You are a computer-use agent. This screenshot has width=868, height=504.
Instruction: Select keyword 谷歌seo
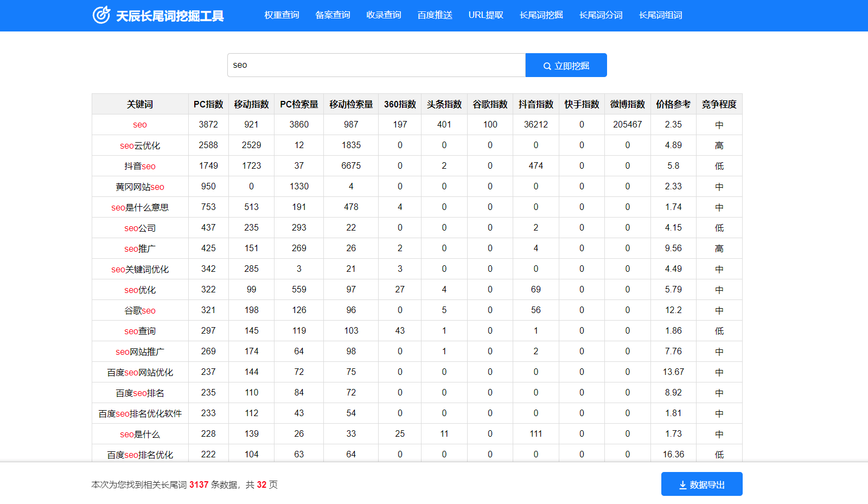pos(140,310)
